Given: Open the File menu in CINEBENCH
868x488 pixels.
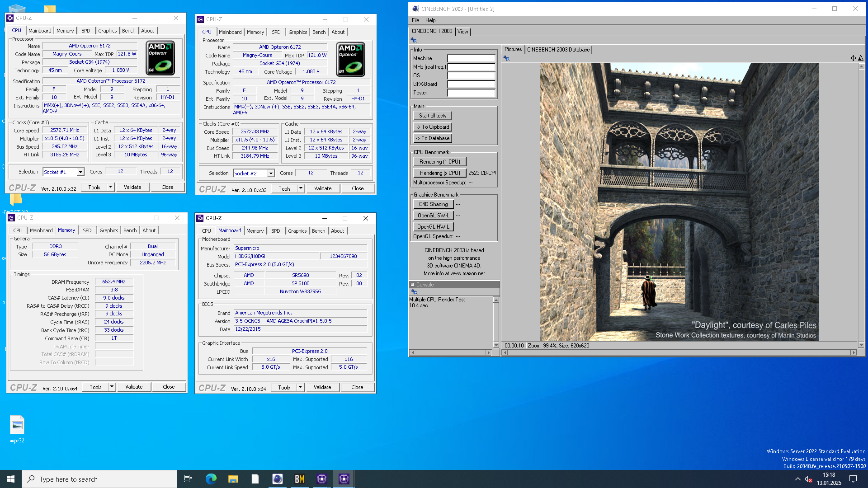Looking at the screenshot, I should tap(415, 20).
